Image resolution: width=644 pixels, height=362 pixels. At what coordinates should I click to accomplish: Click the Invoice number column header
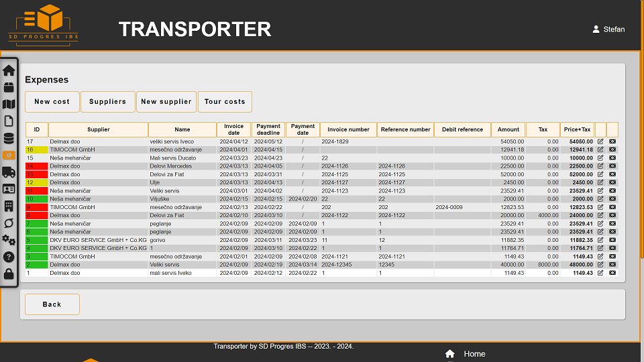click(x=348, y=129)
